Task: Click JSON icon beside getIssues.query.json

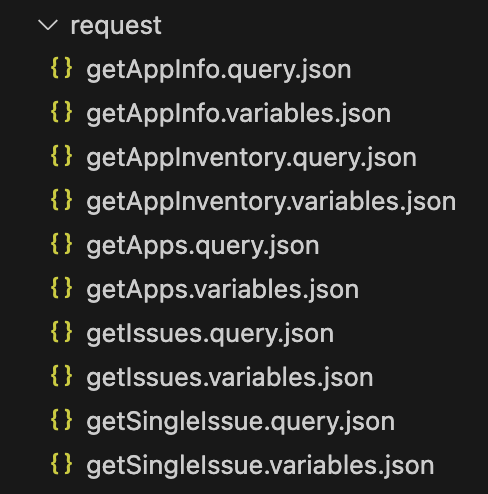Action: click(62, 332)
